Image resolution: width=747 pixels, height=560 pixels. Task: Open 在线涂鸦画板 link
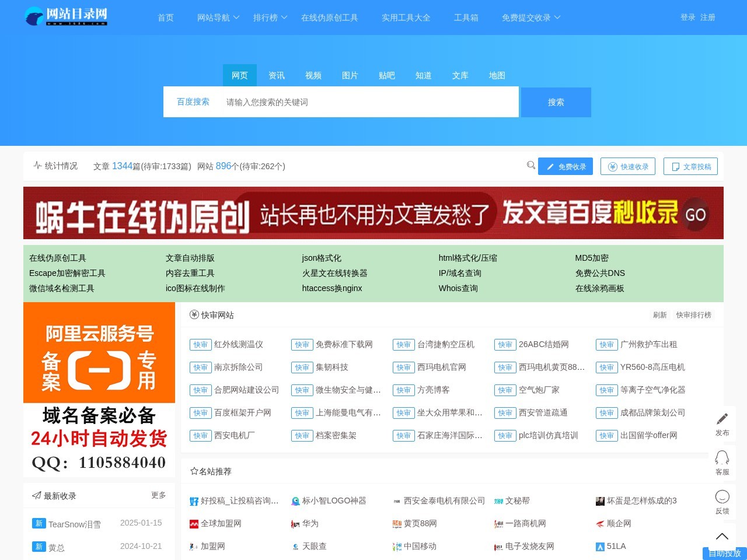pos(599,288)
